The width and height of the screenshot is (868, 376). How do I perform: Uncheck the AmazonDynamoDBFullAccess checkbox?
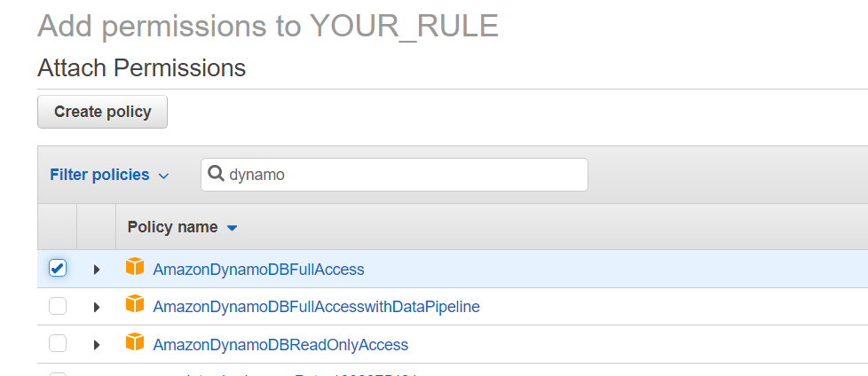(x=58, y=268)
